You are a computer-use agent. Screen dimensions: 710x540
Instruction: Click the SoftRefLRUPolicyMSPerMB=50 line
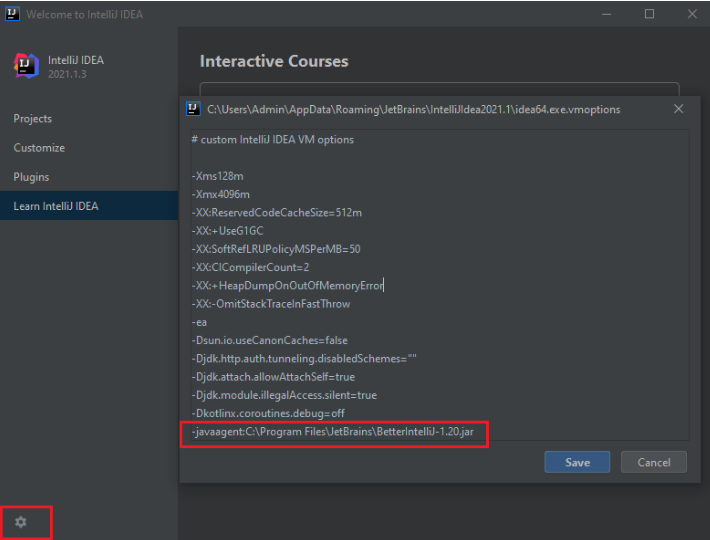276,249
